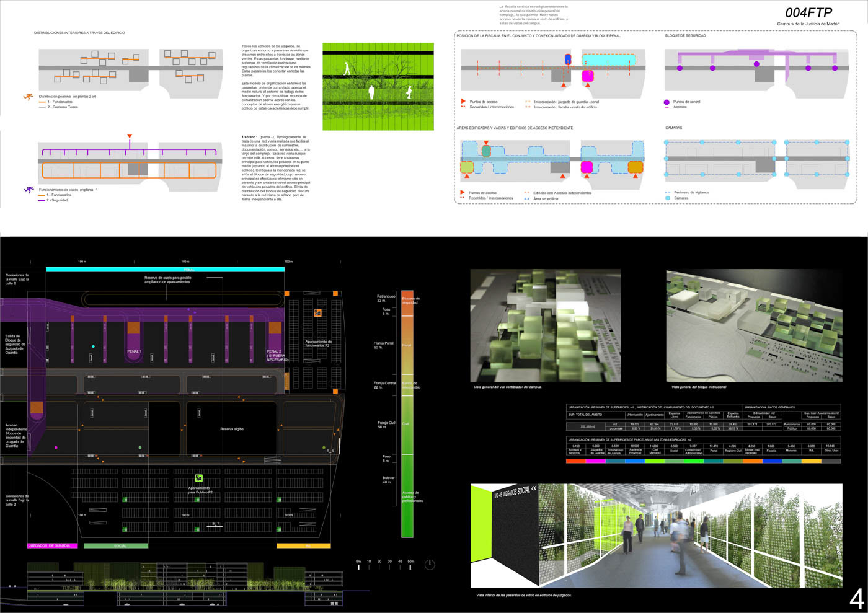This screenshot has height=613, width=868.
Task: Click the Reserva de suelo para posible ampliacion label
Action: pyautogui.click(x=167, y=280)
